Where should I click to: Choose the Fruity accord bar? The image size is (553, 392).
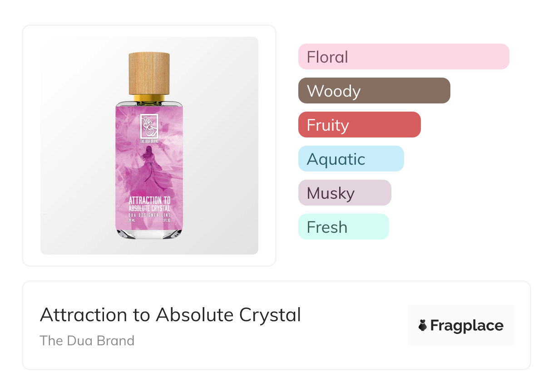[359, 125]
